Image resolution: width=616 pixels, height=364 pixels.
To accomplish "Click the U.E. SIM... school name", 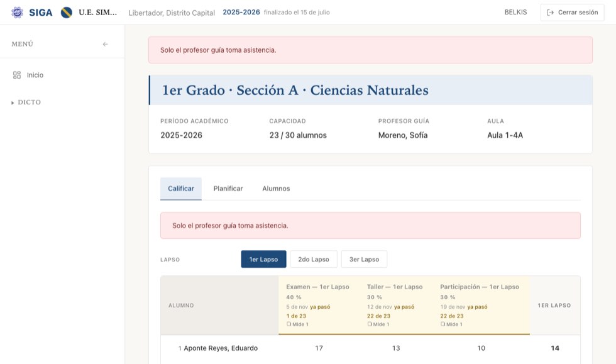I will coord(98,13).
